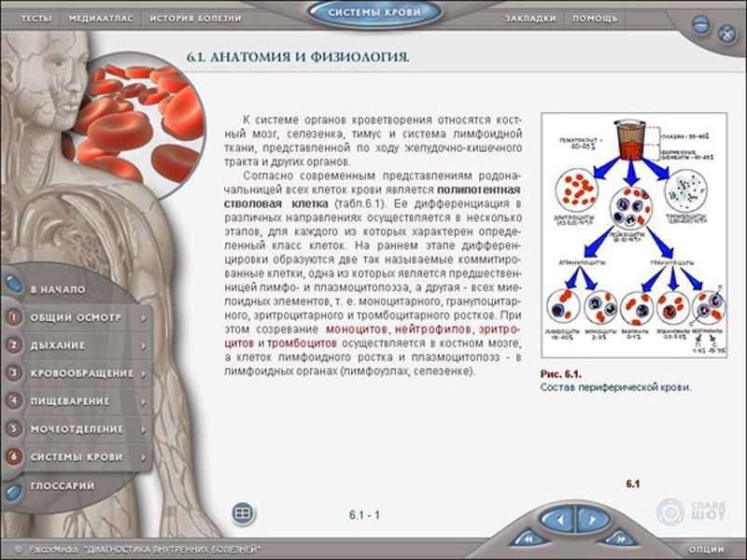This screenshot has height=560, width=747.
Task: Expand the Системы крови section arrow
Action: 143,457
